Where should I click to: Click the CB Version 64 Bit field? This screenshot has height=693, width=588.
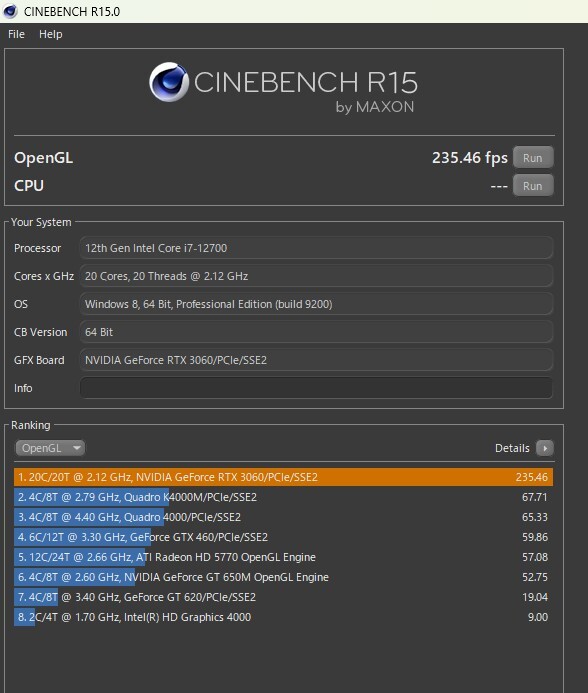point(316,332)
